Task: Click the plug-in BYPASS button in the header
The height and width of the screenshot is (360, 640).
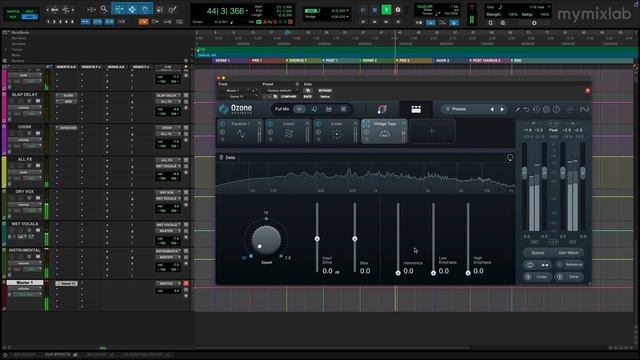Action: point(325,91)
